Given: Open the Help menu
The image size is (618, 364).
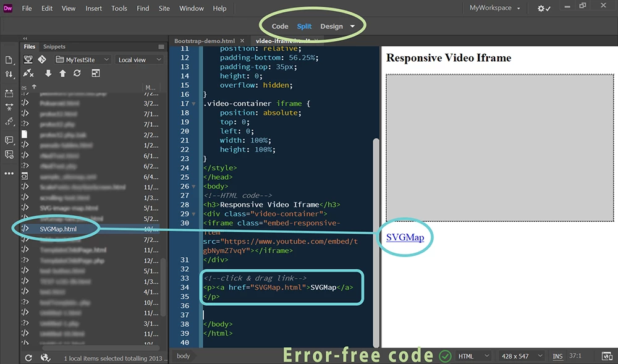Looking at the screenshot, I should click(219, 8).
